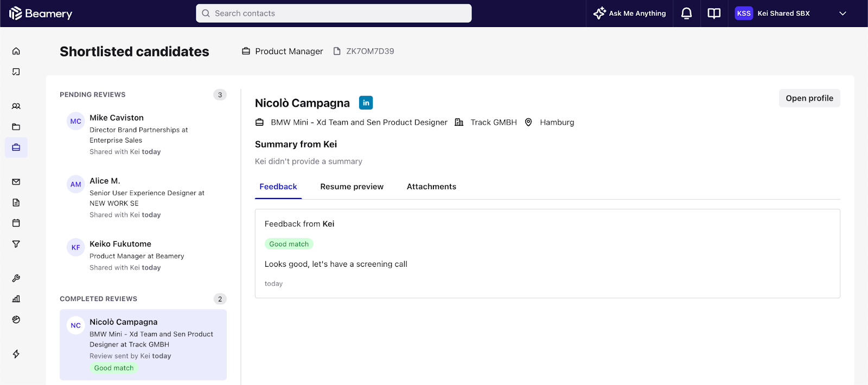Expand the Kei Shared SBX account dropdown
This screenshot has width=868, height=385.
pos(843,14)
